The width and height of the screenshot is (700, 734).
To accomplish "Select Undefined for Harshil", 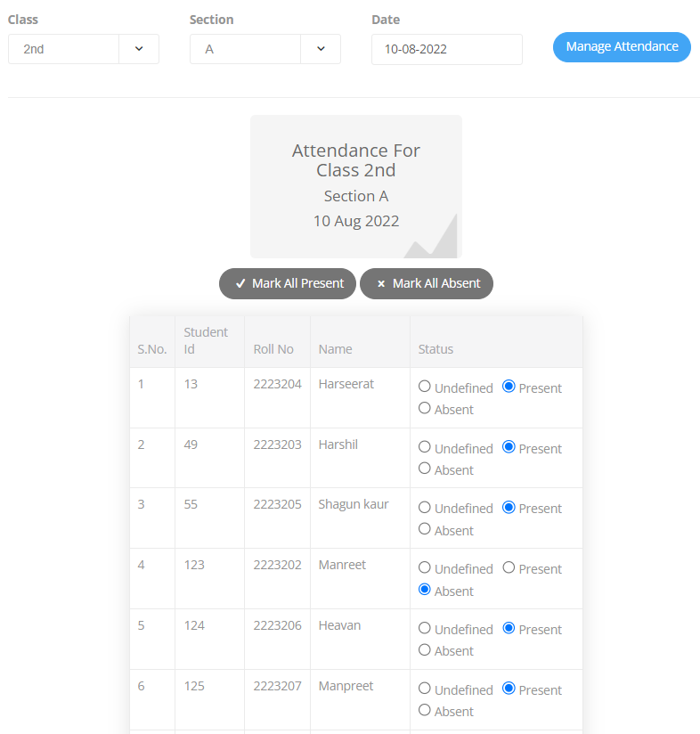I will pos(425,447).
